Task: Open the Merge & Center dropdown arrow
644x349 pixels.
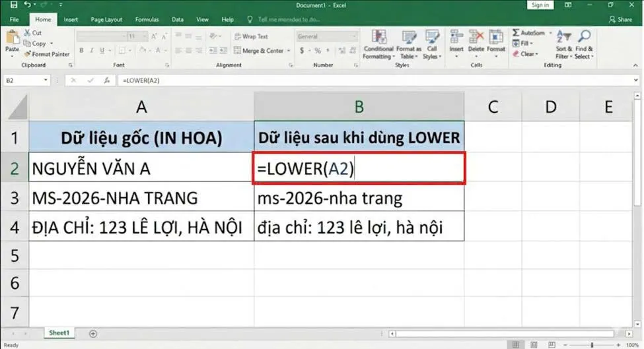Action: 289,50
